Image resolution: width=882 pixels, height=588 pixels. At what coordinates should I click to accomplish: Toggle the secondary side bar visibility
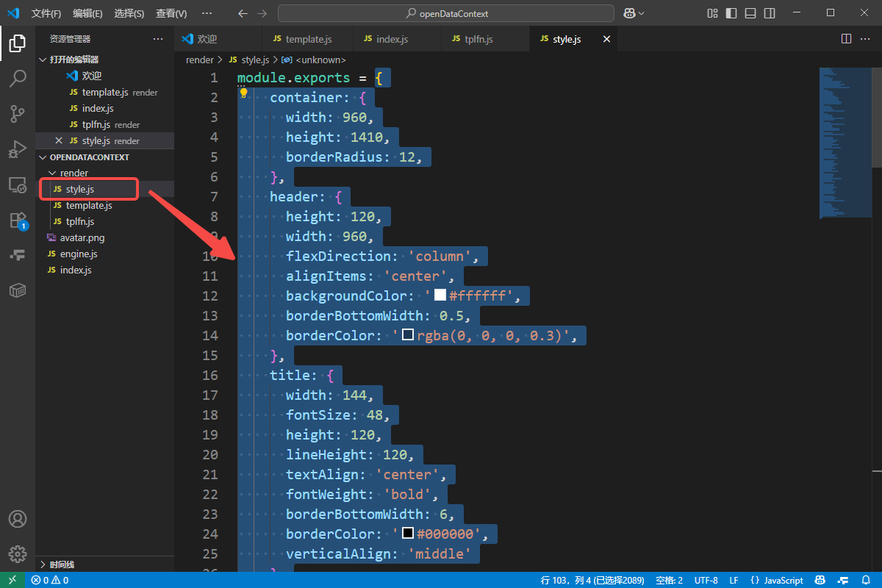tap(768, 13)
